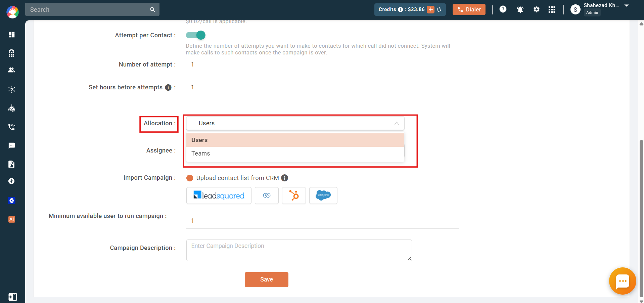Click in the Search field
644x303 pixels.
(x=92, y=9)
